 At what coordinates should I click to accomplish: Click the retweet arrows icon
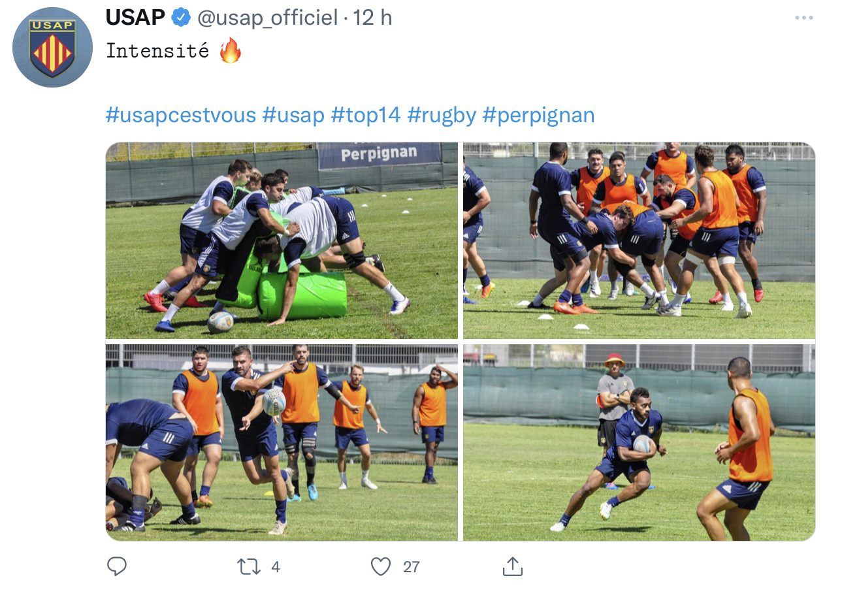pos(248,566)
